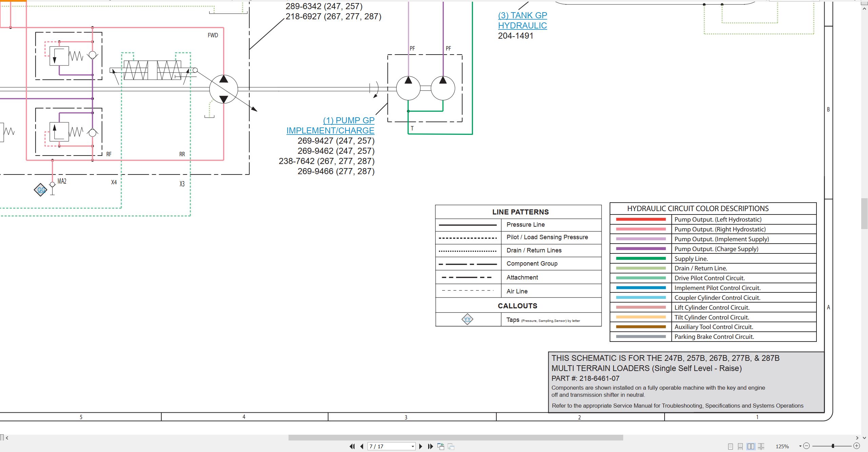
Task: Click the scroll-up arrow
Action: (x=864, y=8)
